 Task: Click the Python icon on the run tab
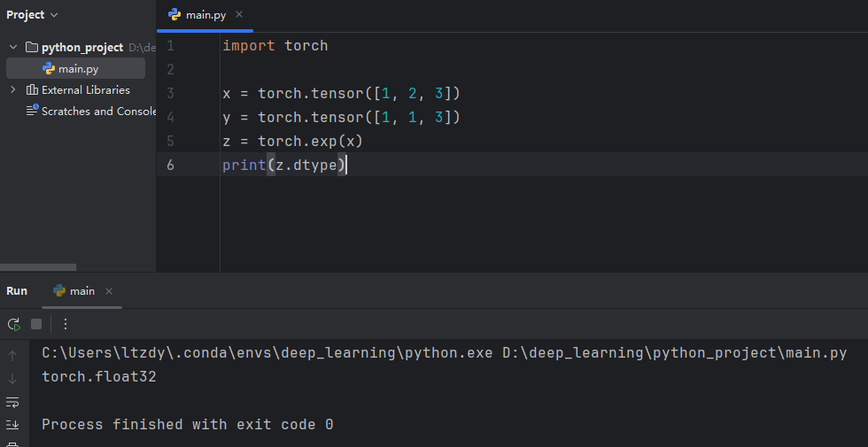pos(59,291)
